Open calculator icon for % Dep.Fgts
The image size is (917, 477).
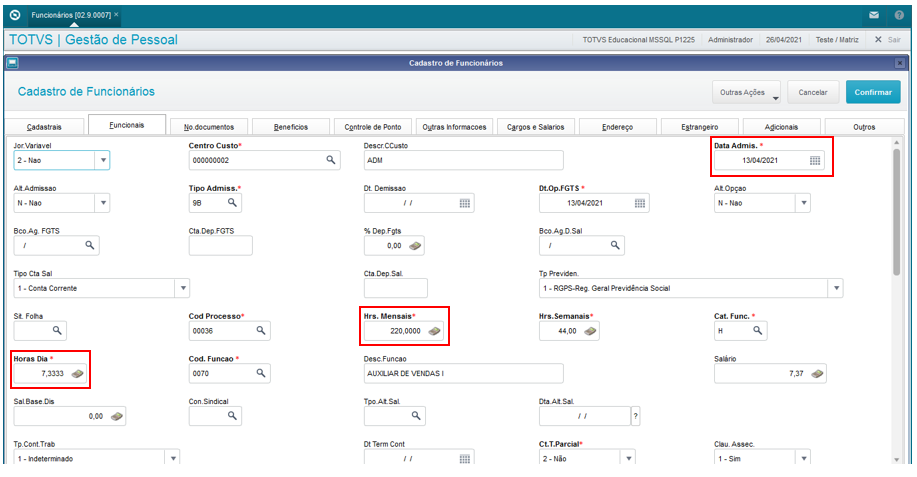tap(415, 246)
